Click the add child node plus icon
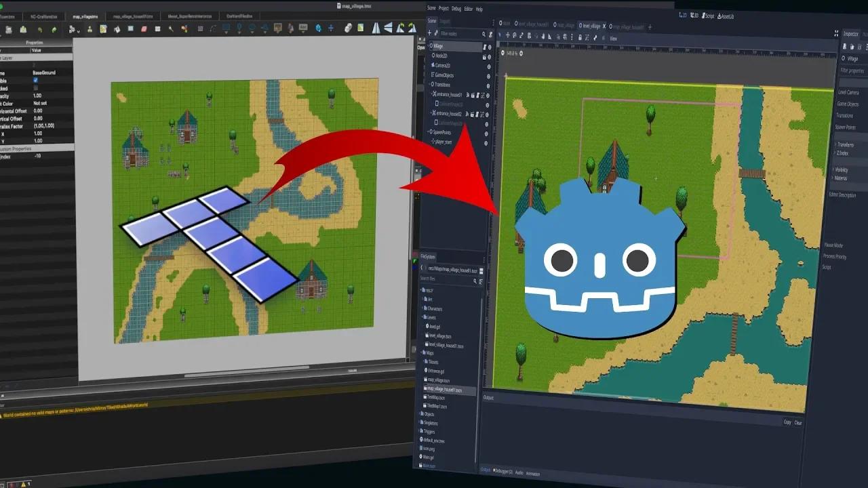The image size is (868, 488). point(429,33)
